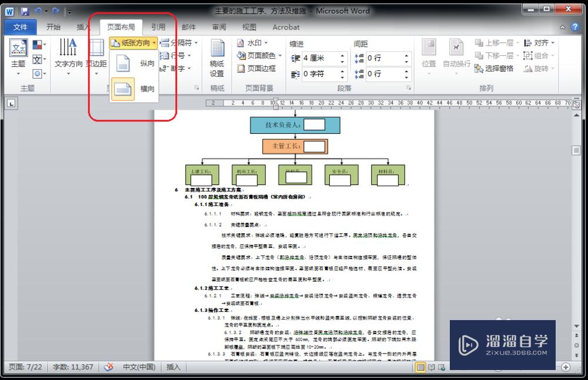The width and height of the screenshot is (588, 380).
Task: Open the 文件 tab
Action: click(x=20, y=27)
